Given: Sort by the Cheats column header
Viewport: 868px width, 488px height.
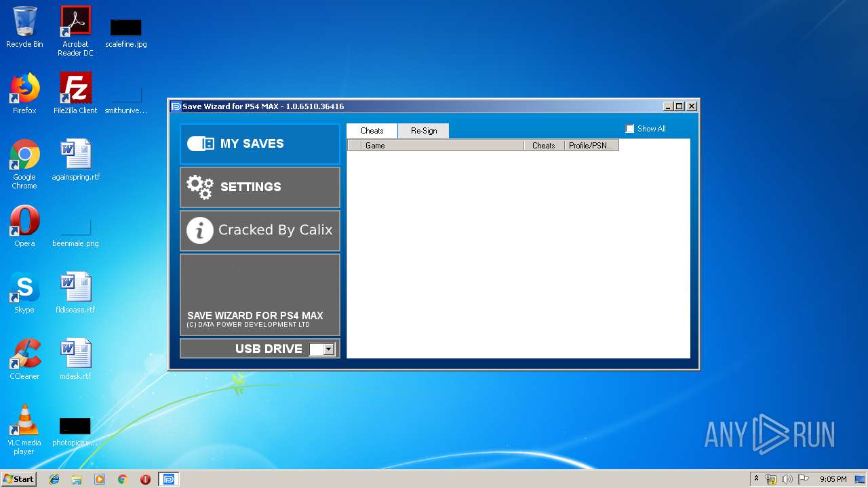Looking at the screenshot, I should (544, 145).
